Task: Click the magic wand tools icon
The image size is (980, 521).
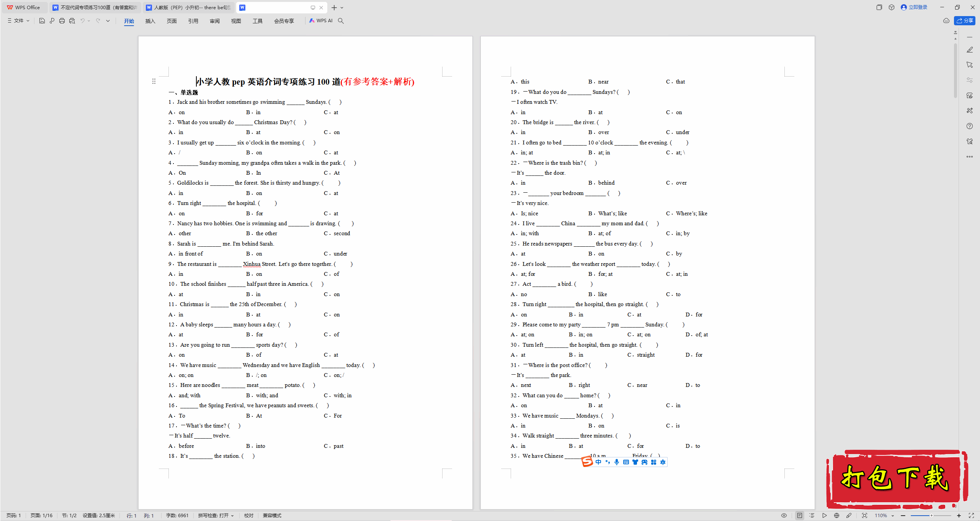Action: coord(970,111)
